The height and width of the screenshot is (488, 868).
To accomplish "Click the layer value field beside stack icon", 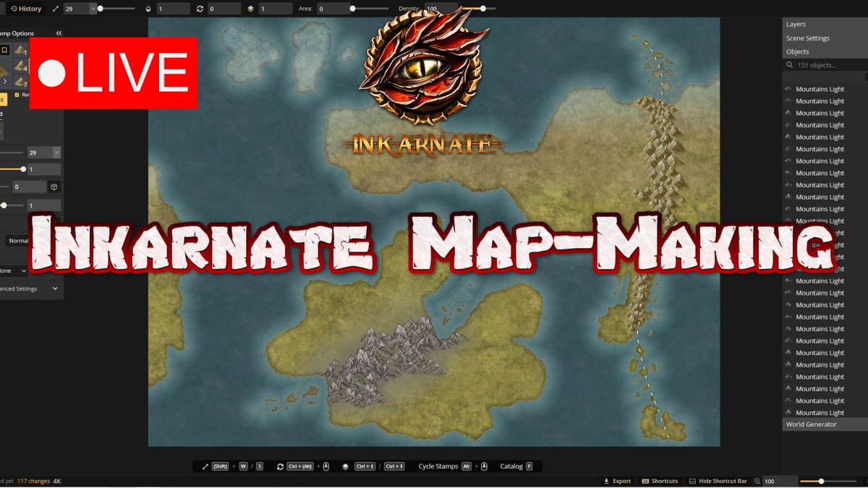I will [276, 9].
